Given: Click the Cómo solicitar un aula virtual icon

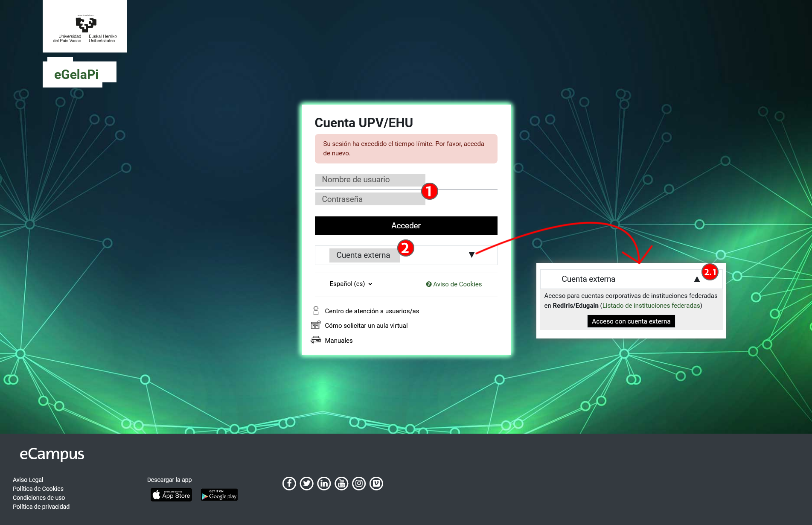Looking at the screenshot, I should point(316,325).
